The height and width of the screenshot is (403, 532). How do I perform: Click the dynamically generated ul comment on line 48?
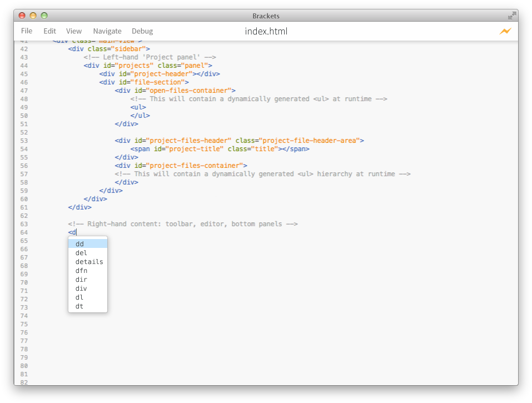pos(258,99)
